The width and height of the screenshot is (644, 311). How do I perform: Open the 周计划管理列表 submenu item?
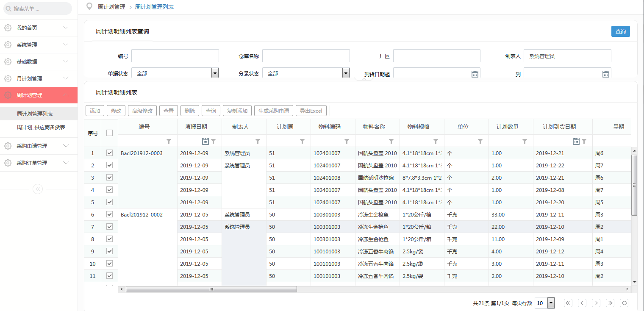(39, 114)
